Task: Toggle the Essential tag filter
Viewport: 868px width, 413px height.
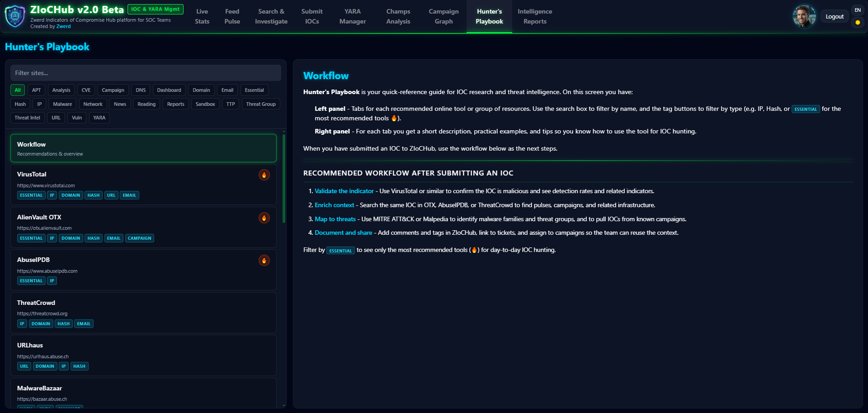Action: pos(254,90)
